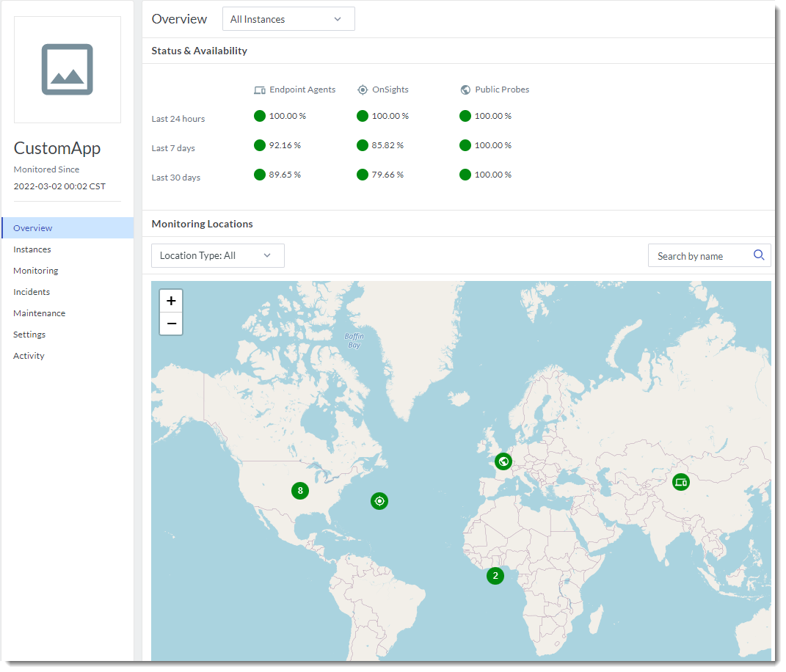Click the Endpoint Agents icon in Status header
Screen dimensions: 786x672
click(x=258, y=90)
